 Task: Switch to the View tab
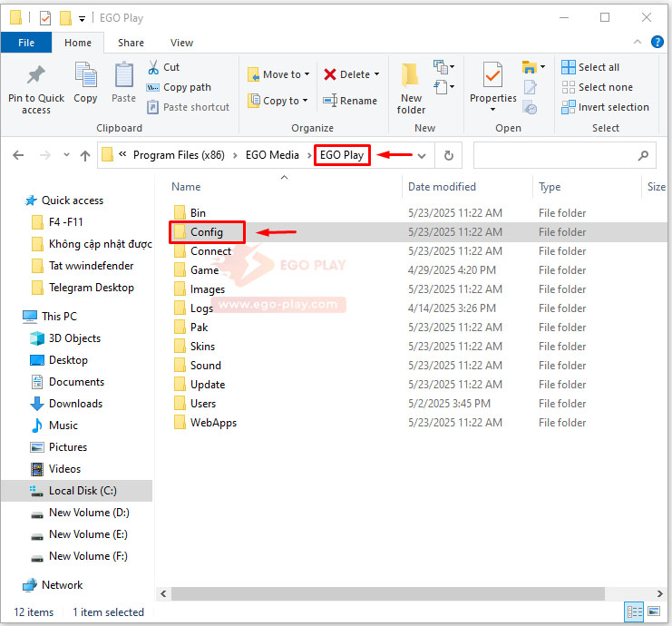tap(181, 43)
